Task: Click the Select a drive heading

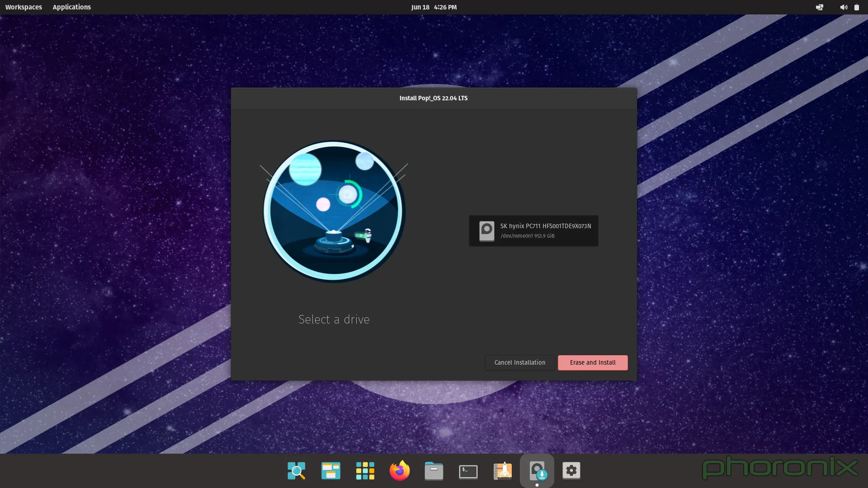Action: point(334,319)
